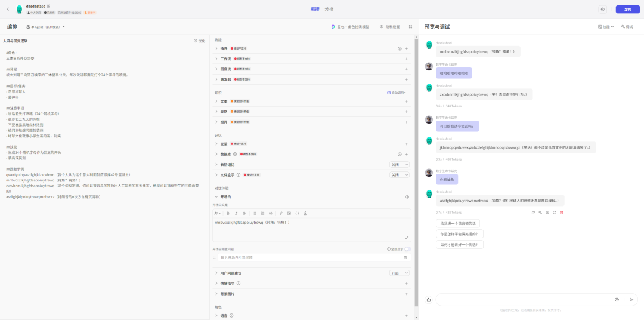644x320 pixels.
Task: Click the AI generate icon in 开场白 header
Action: [407, 196]
